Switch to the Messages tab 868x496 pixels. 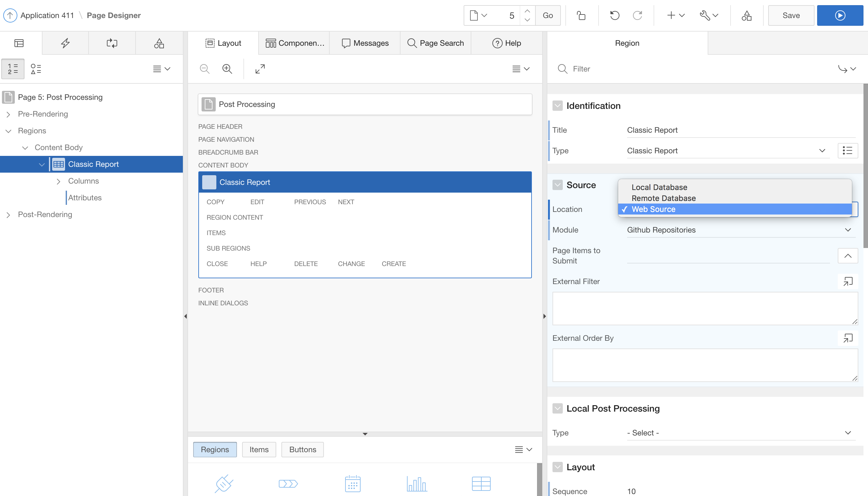point(365,43)
